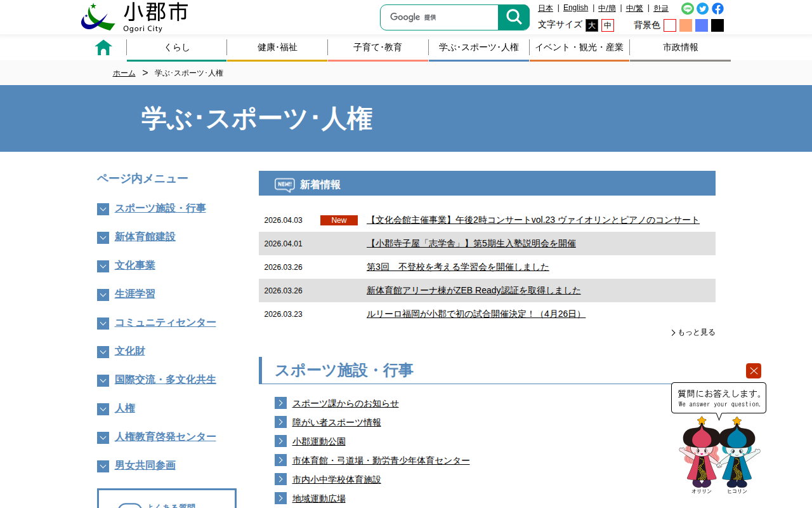Jump to 文化財 from page menu
Screen dimensions: 812x508
pyautogui.click(x=130, y=351)
